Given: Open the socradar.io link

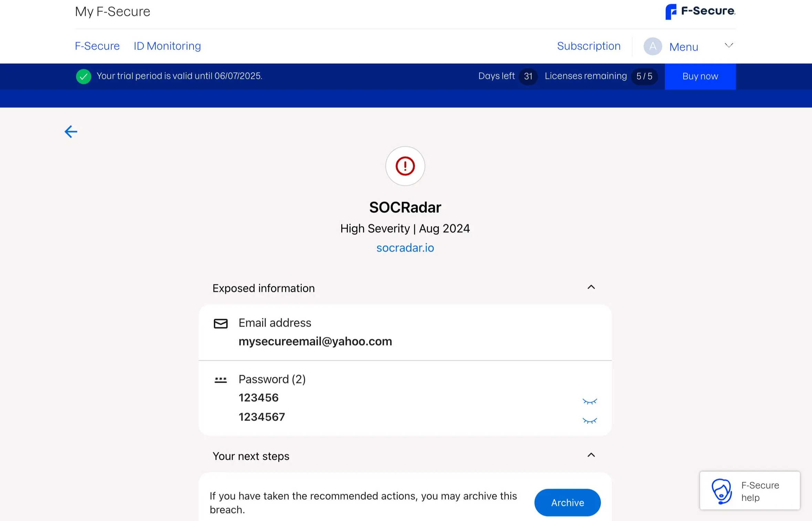Looking at the screenshot, I should 405,248.
